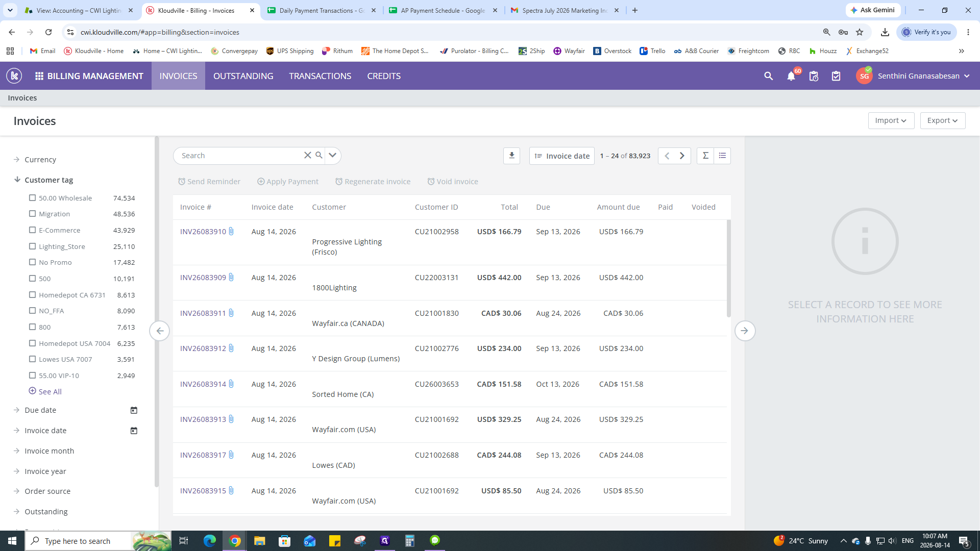Switch to the Outstanding tab

point(243,76)
